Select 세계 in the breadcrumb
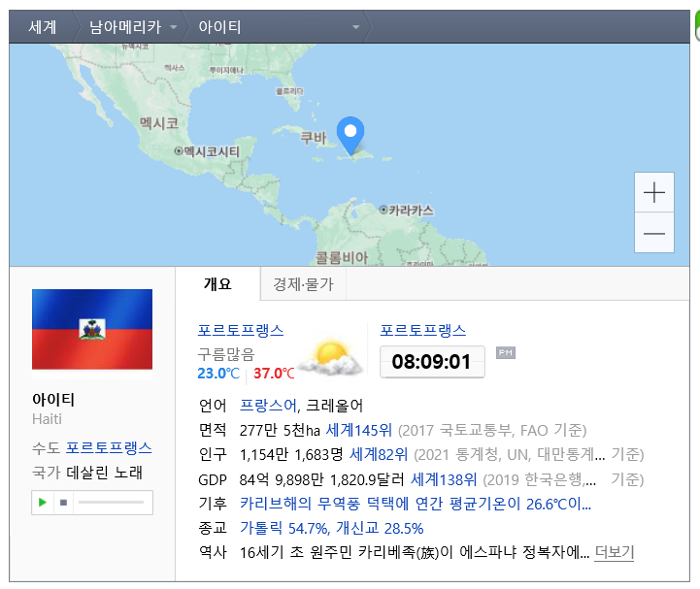700x589 pixels. coord(43,27)
